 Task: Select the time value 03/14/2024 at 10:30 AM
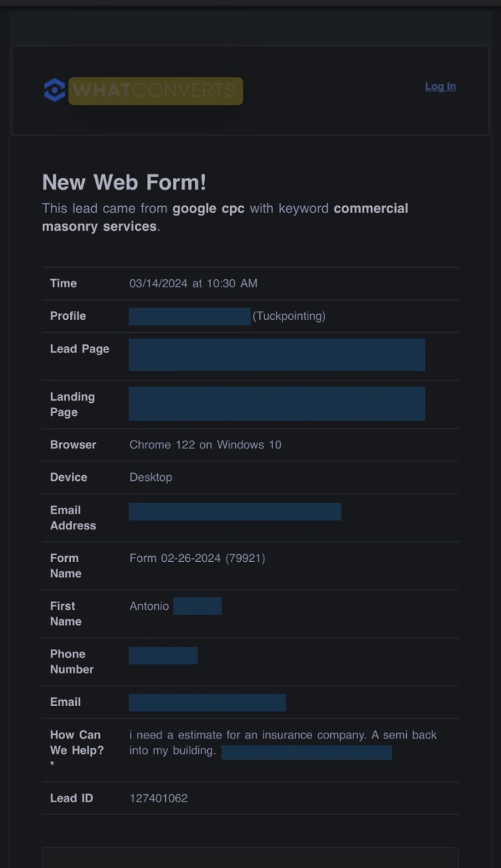193,284
